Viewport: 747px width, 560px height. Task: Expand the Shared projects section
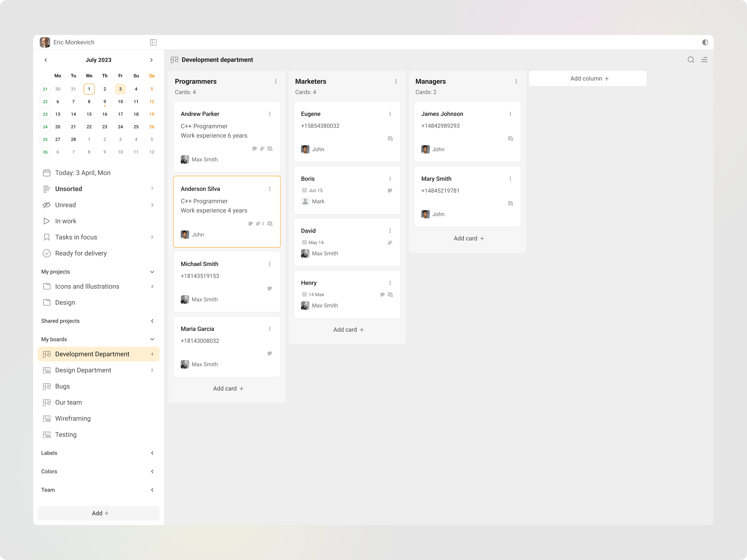tap(152, 321)
